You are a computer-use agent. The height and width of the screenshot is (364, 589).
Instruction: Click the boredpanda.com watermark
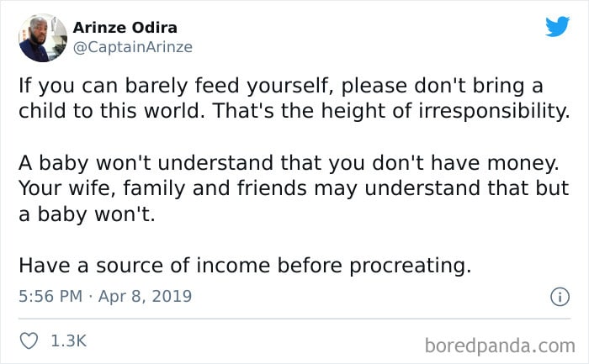pos(500,346)
